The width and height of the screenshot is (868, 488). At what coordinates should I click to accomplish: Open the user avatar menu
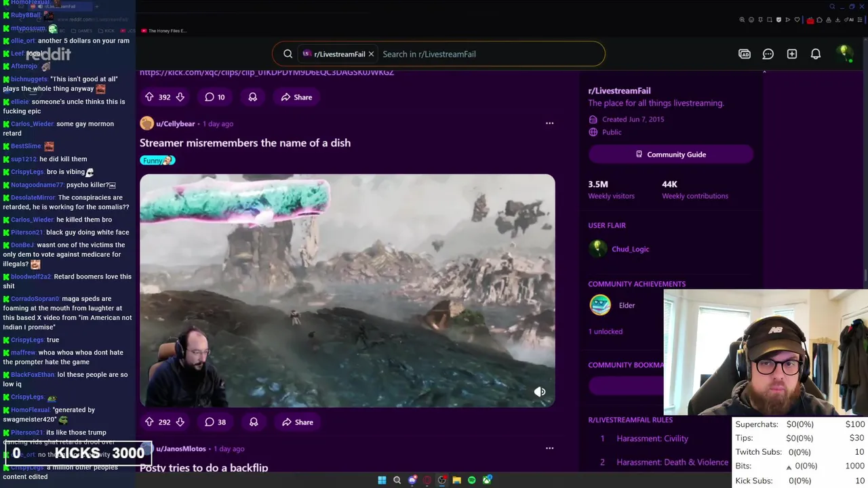[x=844, y=54]
